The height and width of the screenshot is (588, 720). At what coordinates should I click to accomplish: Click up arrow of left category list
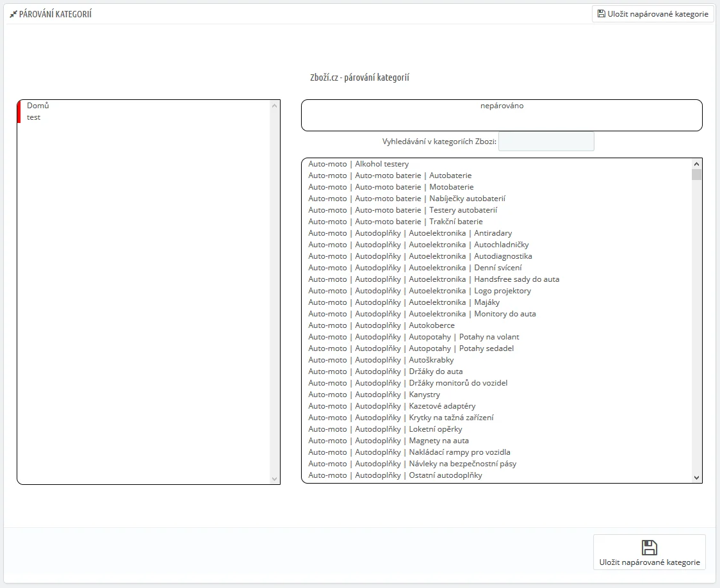pos(275,106)
